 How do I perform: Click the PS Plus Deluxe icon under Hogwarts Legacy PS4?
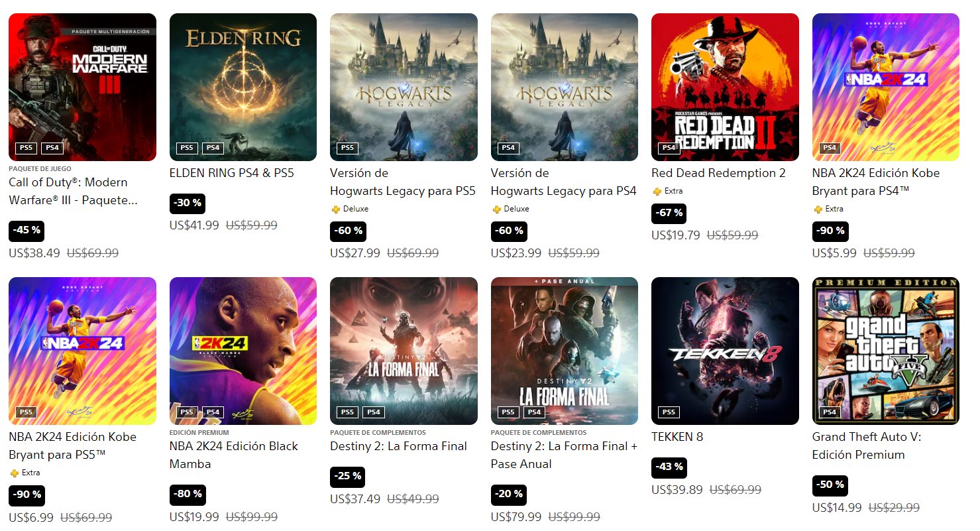pyautogui.click(x=496, y=209)
